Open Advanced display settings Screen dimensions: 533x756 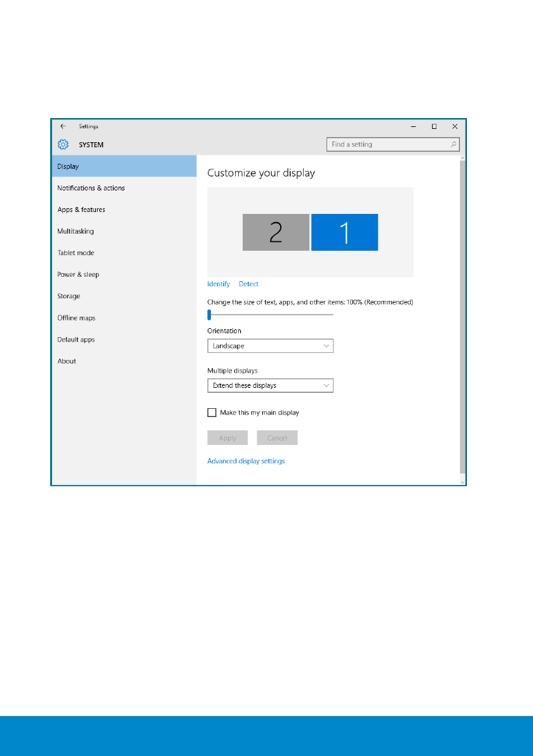coord(246,461)
